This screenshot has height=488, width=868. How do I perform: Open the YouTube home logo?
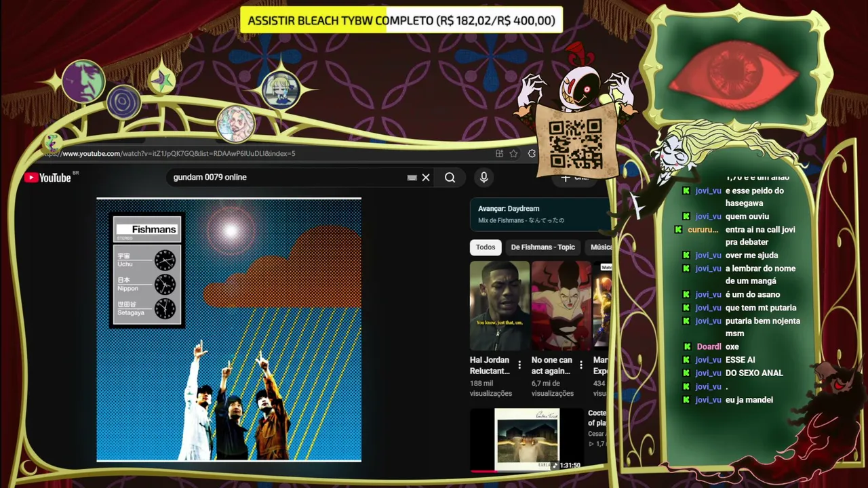[x=47, y=178]
